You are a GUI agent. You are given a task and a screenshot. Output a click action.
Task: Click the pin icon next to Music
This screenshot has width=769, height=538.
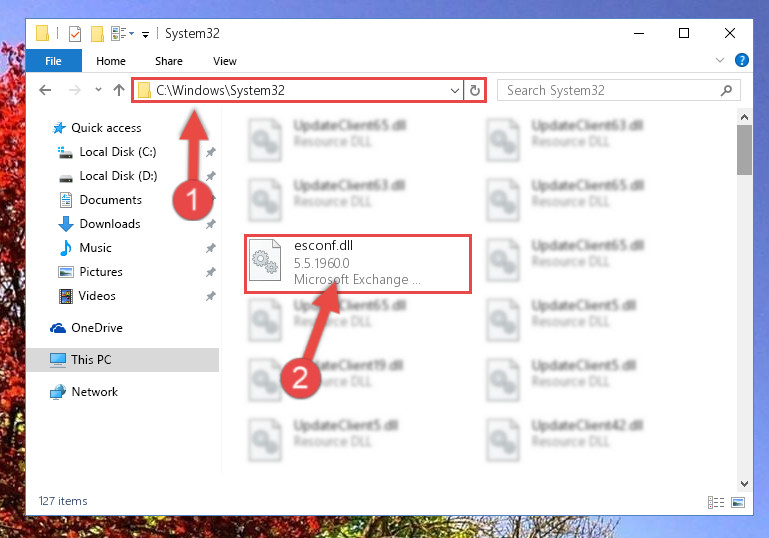pyautogui.click(x=210, y=248)
